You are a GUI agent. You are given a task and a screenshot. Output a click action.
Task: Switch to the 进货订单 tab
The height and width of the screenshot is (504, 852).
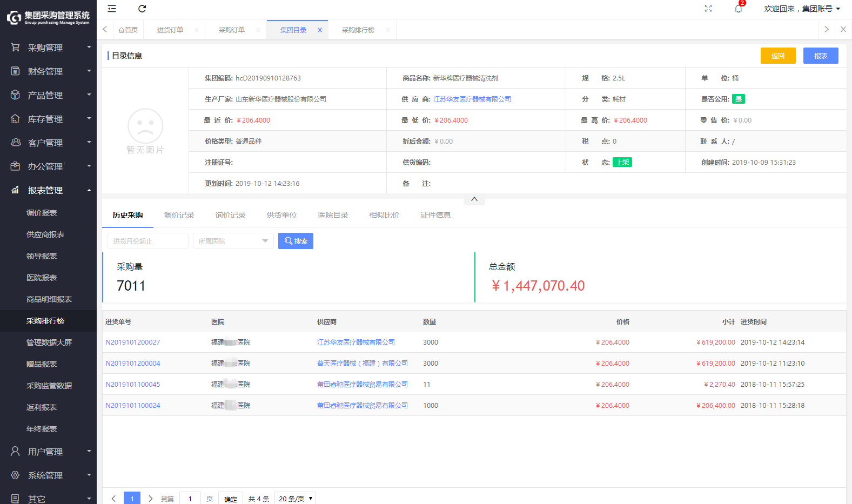pos(170,30)
